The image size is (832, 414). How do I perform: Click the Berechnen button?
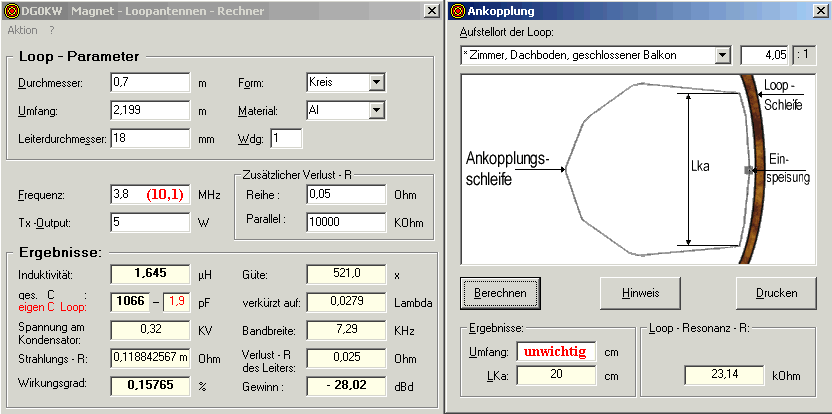500,293
